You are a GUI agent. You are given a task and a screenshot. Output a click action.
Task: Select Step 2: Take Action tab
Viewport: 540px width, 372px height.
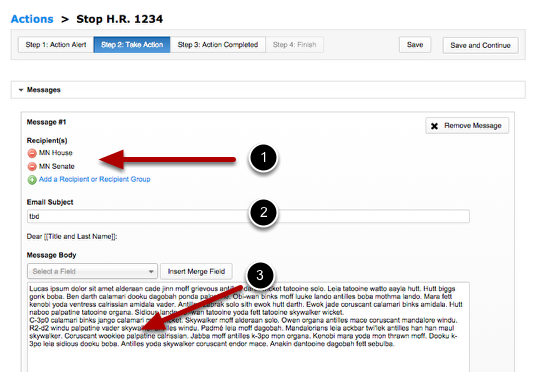pyautogui.click(x=132, y=45)
